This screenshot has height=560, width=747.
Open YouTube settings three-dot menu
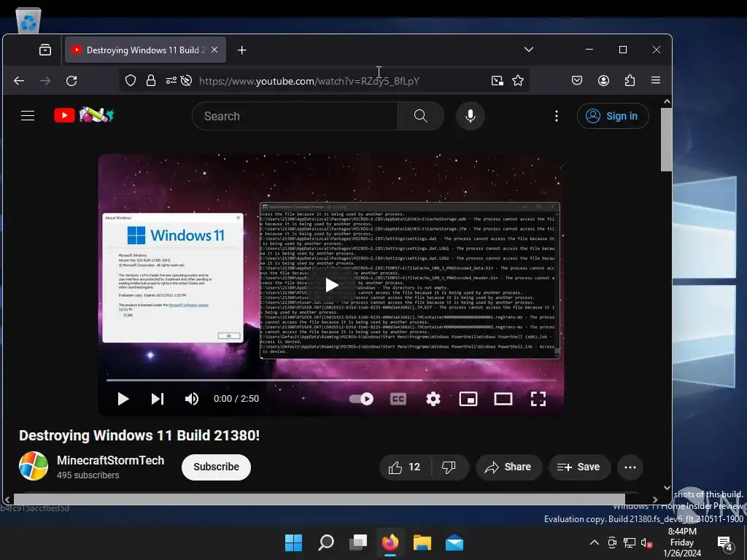[557, 116]
